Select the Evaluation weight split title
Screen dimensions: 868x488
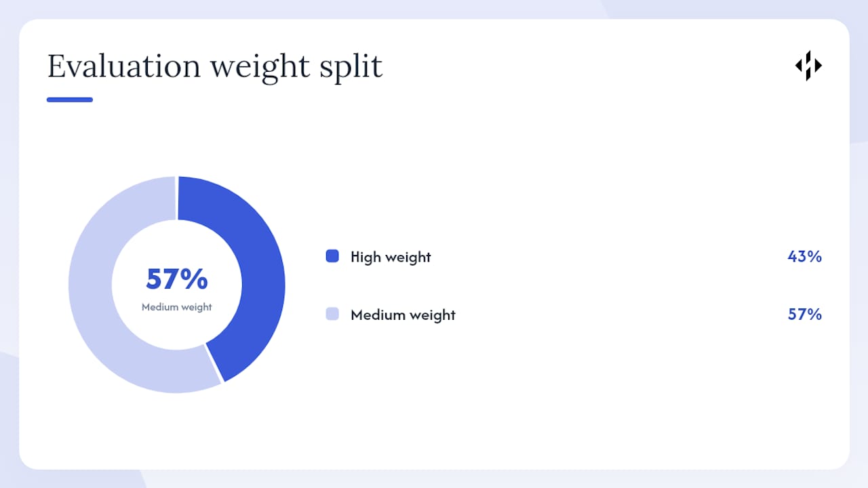(215, 66)
